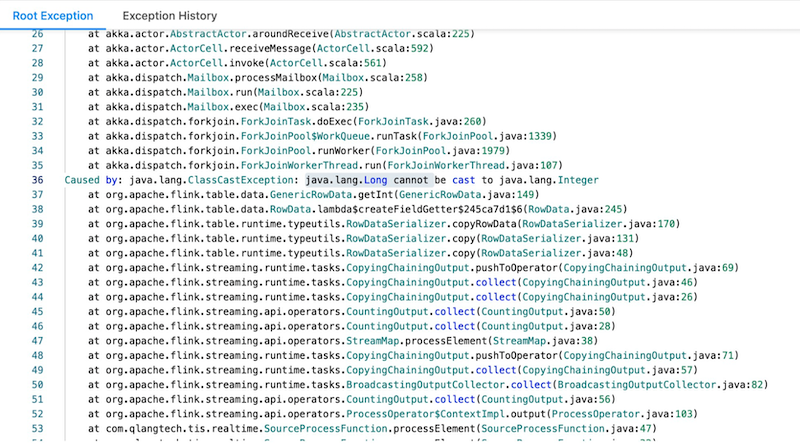Click the StreamMap.processElement stack line

pyautogui.click(x=343, y=341)
